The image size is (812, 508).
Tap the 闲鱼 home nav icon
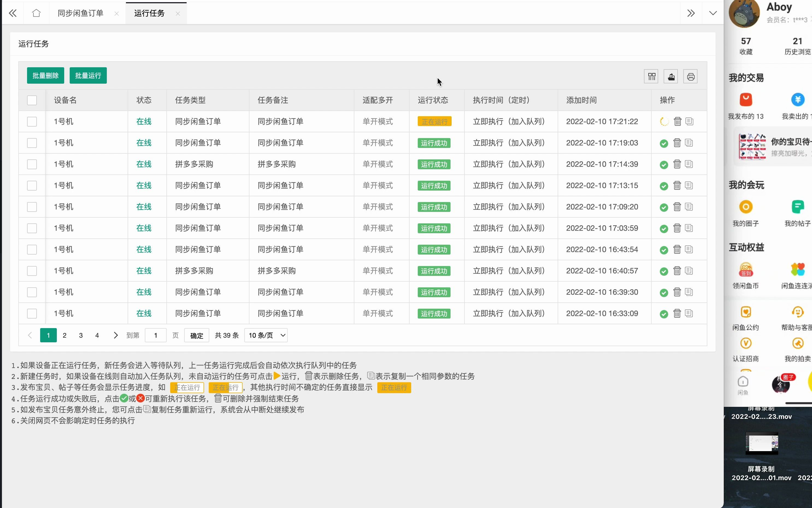(x=743, y=385)
